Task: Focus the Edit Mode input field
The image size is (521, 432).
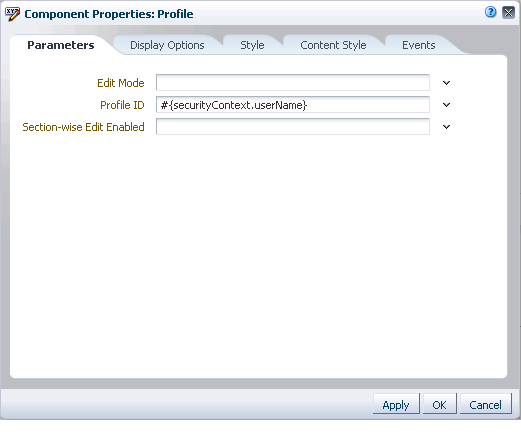Action: 293,82
